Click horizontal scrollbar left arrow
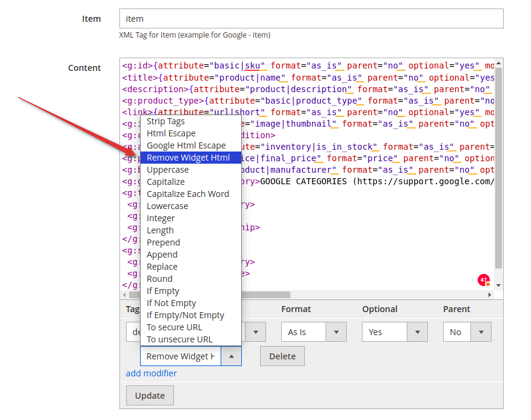Image resolution: width=531 pixels, height=420 pixels. tap(125, 295)
